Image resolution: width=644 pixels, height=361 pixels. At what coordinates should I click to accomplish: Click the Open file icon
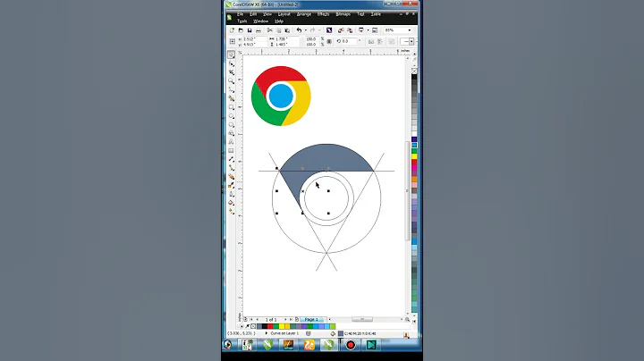pos(241,30)
